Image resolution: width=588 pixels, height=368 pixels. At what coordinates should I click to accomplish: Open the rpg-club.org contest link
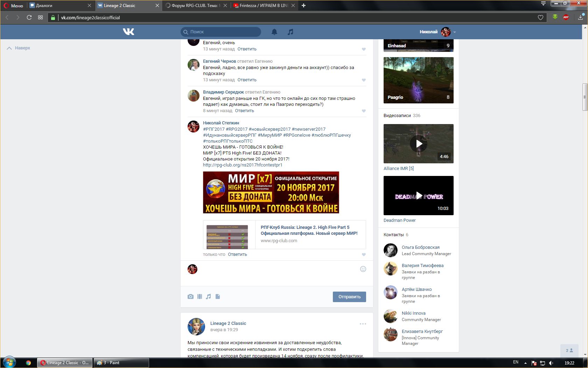[243, 165]
